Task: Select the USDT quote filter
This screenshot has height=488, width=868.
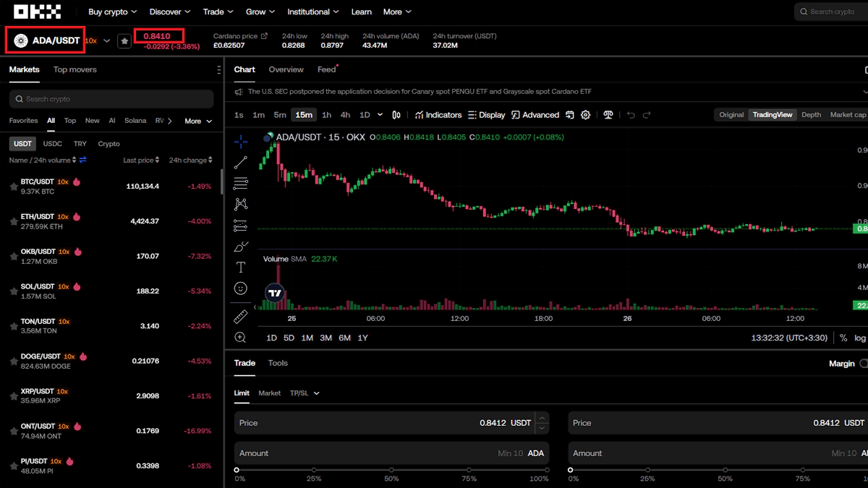Action: pyautogui.click(x=23, y=144)
